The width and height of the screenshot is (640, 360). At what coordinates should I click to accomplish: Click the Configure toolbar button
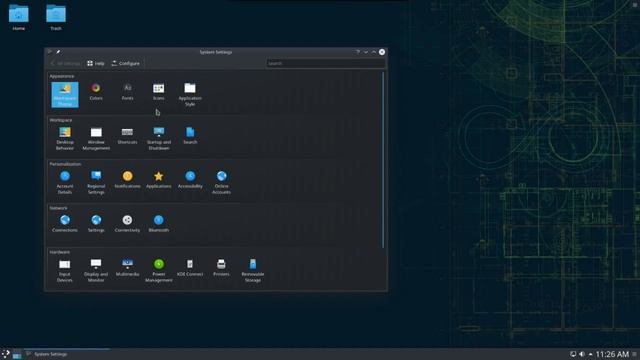(126, 63)
